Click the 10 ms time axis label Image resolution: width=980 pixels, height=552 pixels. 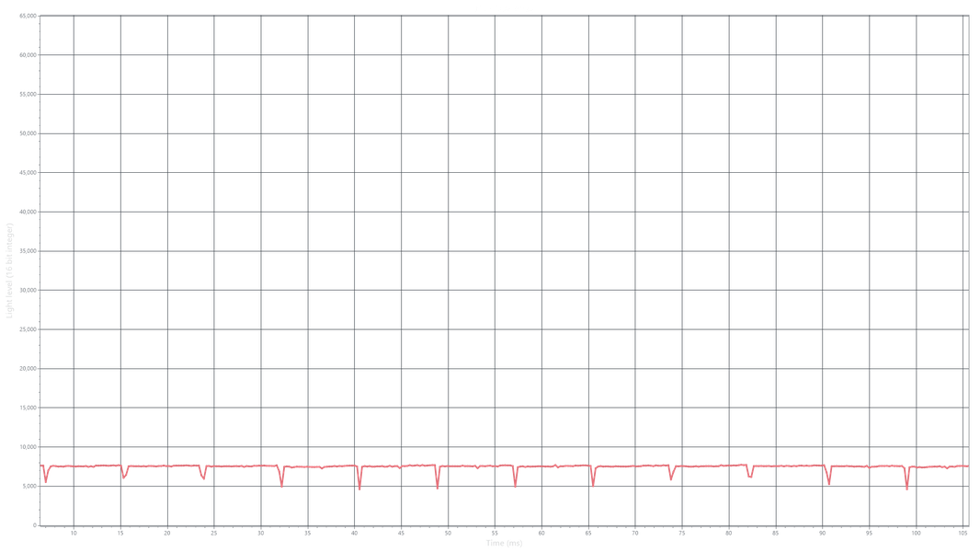[x=74, y=534]
